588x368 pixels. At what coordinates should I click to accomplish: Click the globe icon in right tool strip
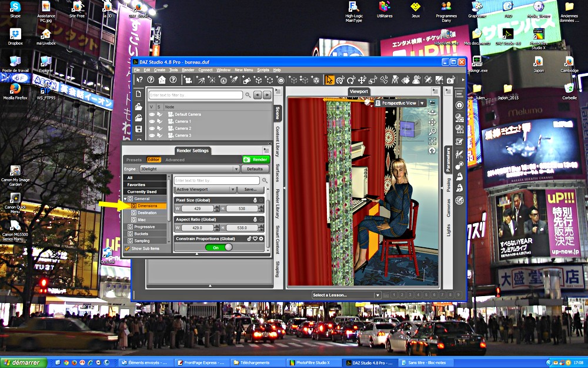459,201
